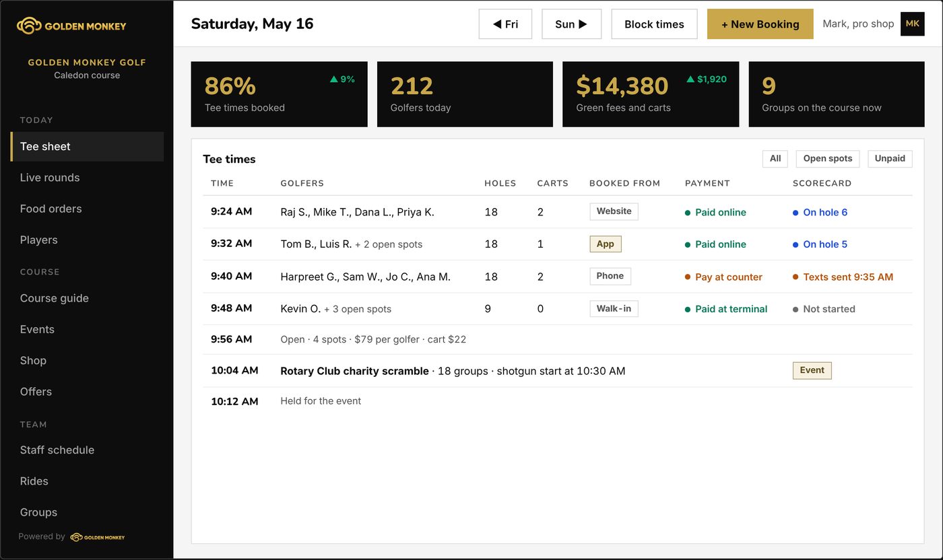The width and height of the screenshot is (943, 560).
Task: Click the Website booking tag
Action: tap(614, 211)
